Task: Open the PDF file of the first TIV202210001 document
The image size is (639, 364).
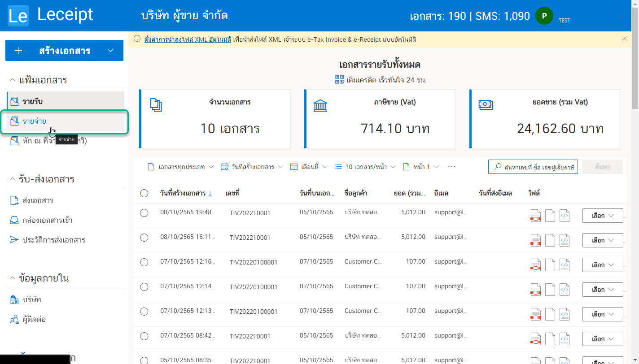Action: click(x=536, y=216)
